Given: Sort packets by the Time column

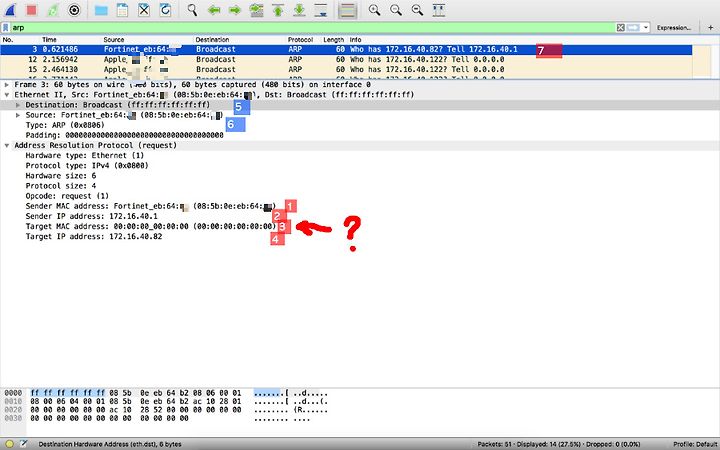Looking at the screenshot, I should (x=49, y=39).
